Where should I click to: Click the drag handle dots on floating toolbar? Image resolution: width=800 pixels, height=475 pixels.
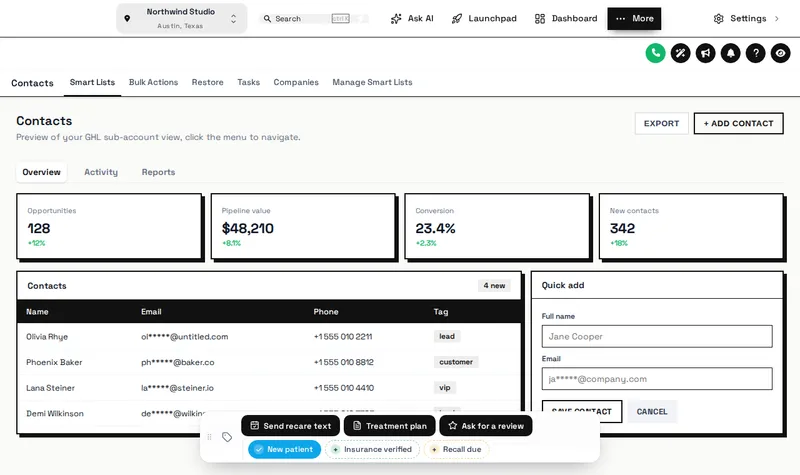click(209, 437)
